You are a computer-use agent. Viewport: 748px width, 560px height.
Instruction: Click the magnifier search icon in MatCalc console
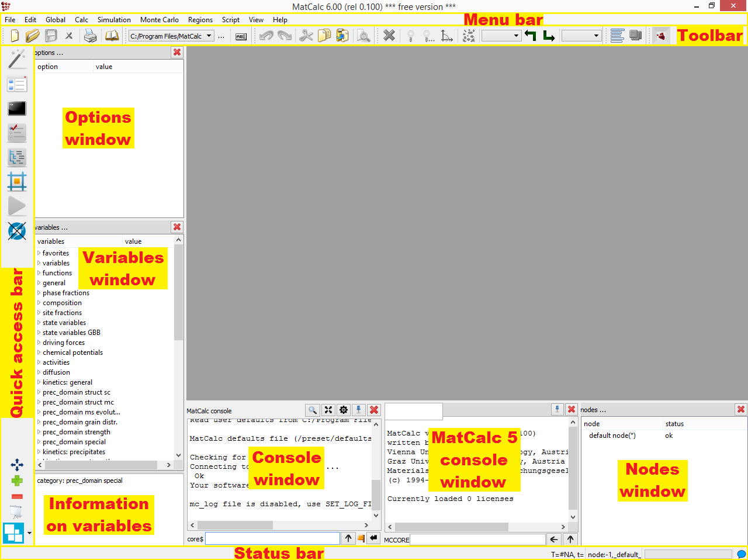[x=313, y=410]
